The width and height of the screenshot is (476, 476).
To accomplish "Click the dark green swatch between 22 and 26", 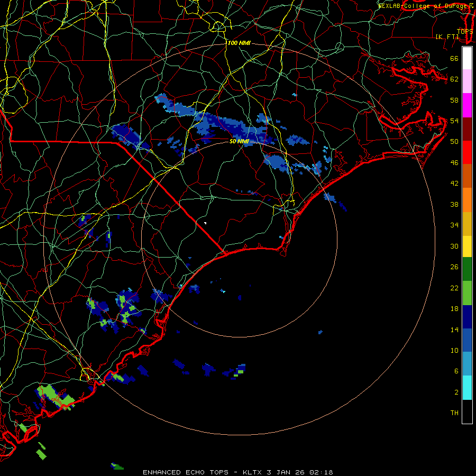I will click(x=467, y=269).
